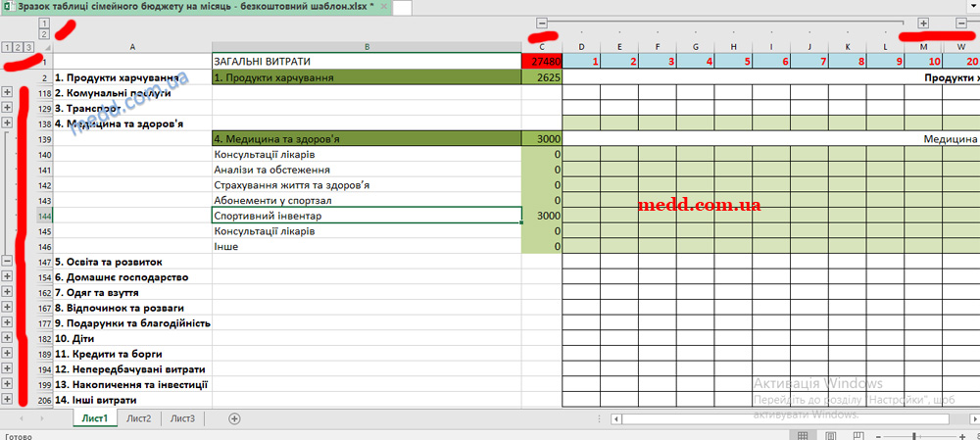Select the Інше cell in row 146

(x=367, y=246)
